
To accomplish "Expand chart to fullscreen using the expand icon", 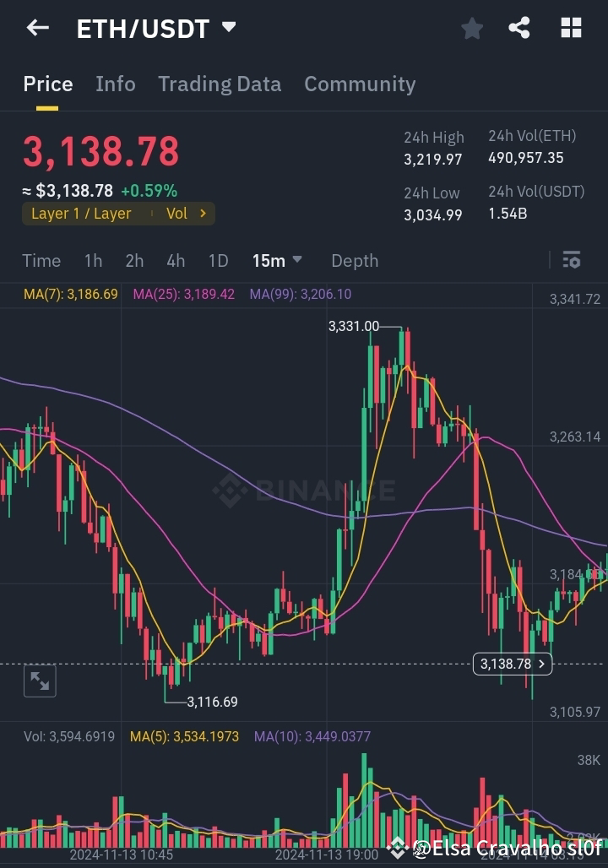I will pyautogui.click(x=40, y=681).
